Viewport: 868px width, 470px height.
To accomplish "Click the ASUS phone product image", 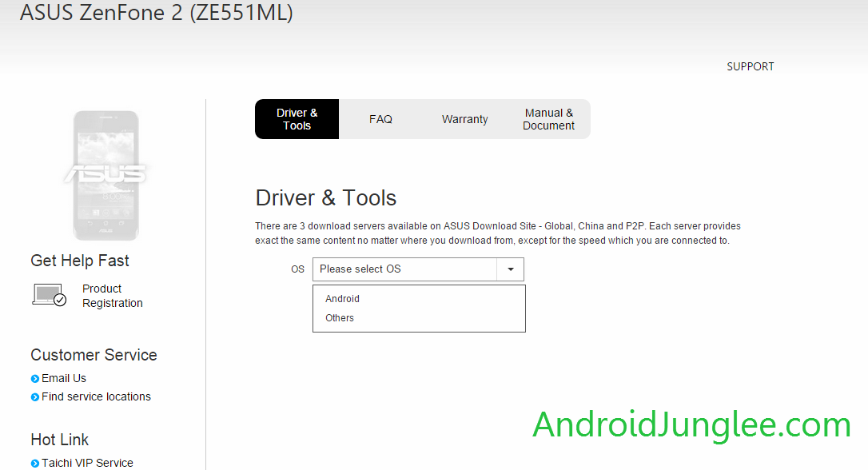I will tap(106, 176).
